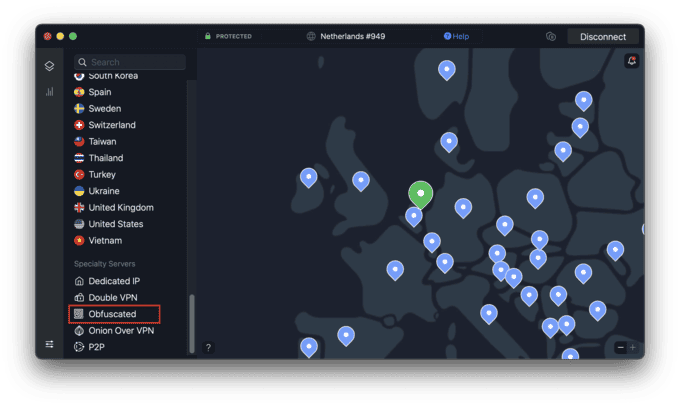Select Switzerland in the country list
The width and height of the screenshot is (680, 406).
pyautogui.click(x=112, y=125)
